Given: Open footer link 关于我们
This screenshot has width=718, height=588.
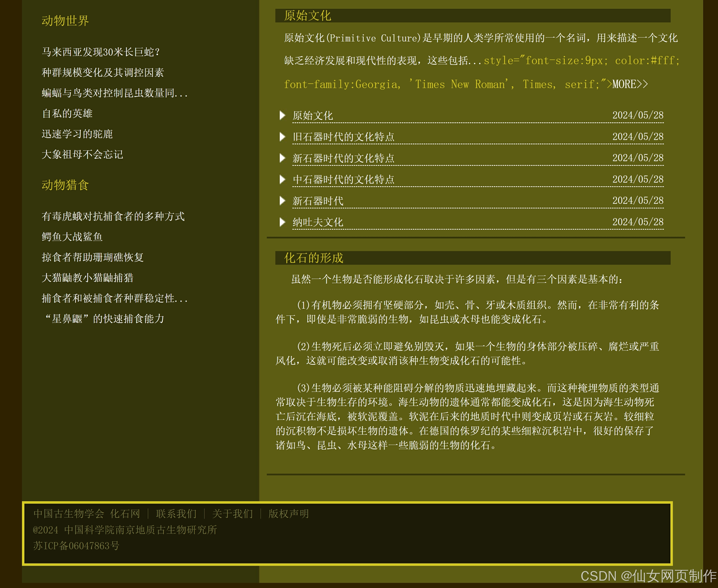Looking at the screenshot, I should tap(232, 514).
